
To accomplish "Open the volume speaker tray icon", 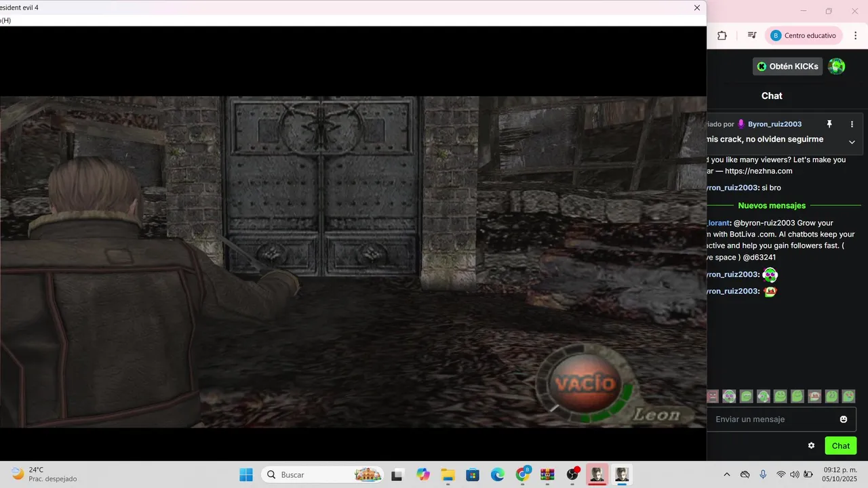I will coord(794,474).
